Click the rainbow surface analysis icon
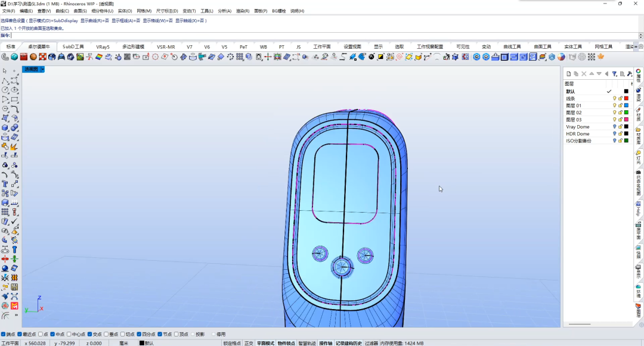The height and width of the screenshot is (346, 644). pos(99,57)
